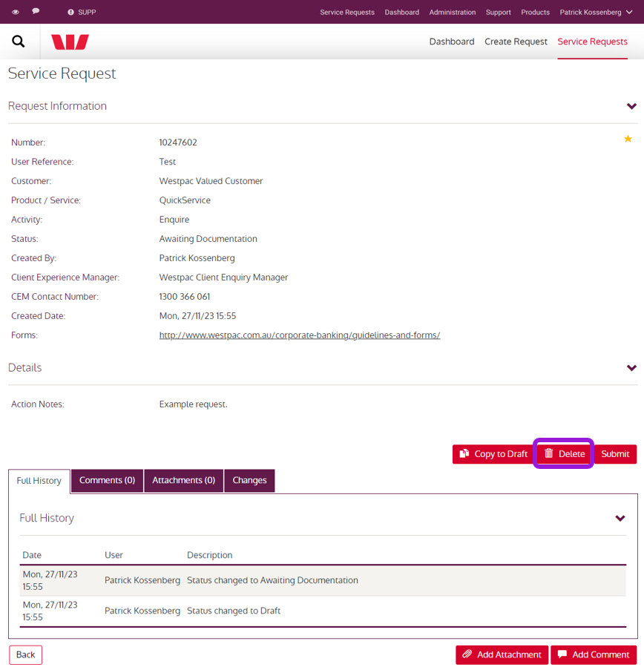The height and width of the screenshot is (670, 644).
Task: Click the Created Date value Mon, 27/11/23 15:55
Action: [198, 316]
